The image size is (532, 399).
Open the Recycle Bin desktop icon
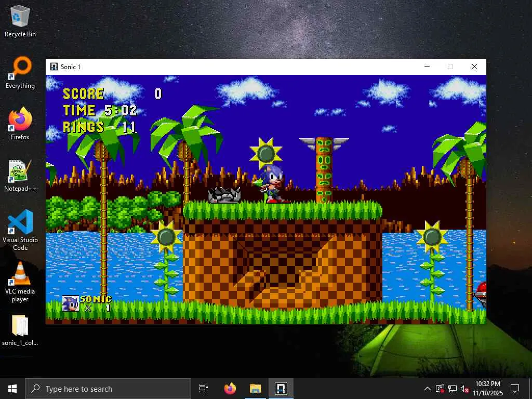[x=20, y=21]
